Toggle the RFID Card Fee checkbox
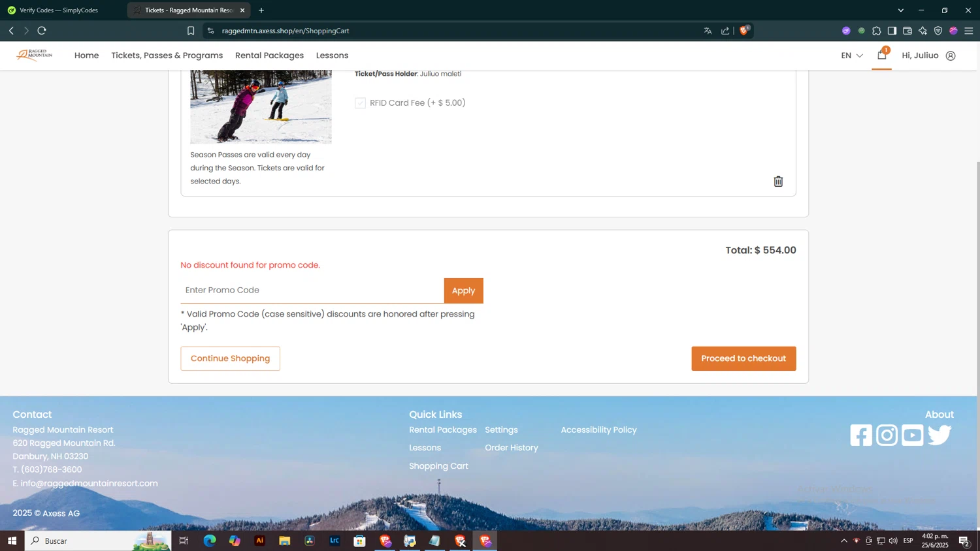Viewport: 980px width, 551px height. point(360,103)
